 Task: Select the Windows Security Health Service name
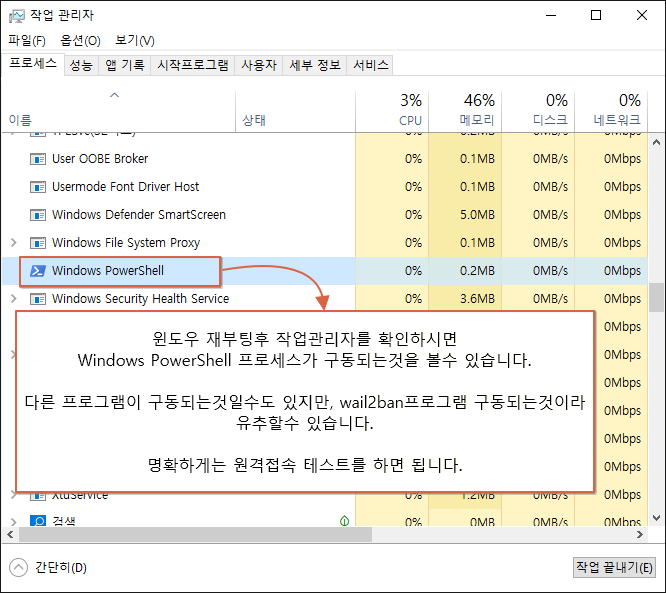pyautogui.click(x=141, y=299)
